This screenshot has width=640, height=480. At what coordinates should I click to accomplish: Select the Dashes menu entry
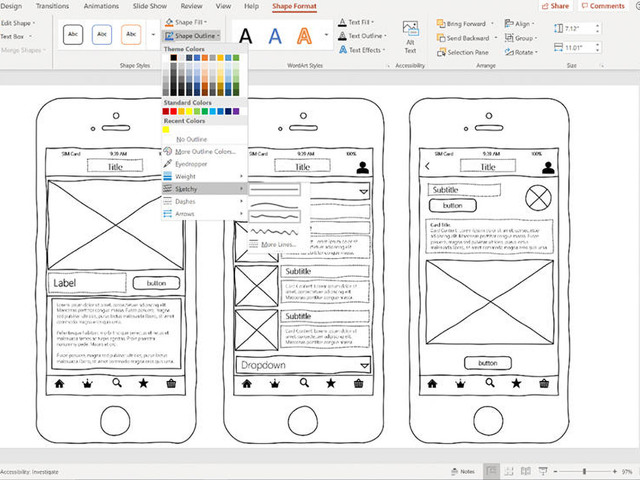click(203, 201)
